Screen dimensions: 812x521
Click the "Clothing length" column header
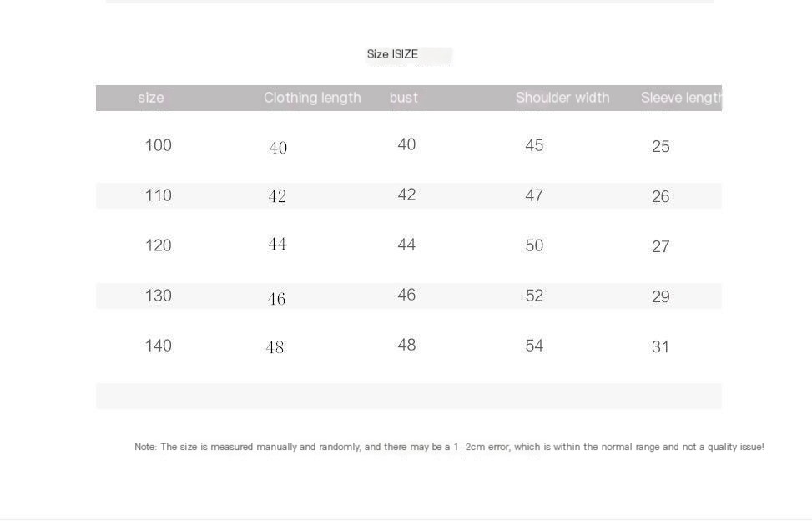click(x=312, y=98)
